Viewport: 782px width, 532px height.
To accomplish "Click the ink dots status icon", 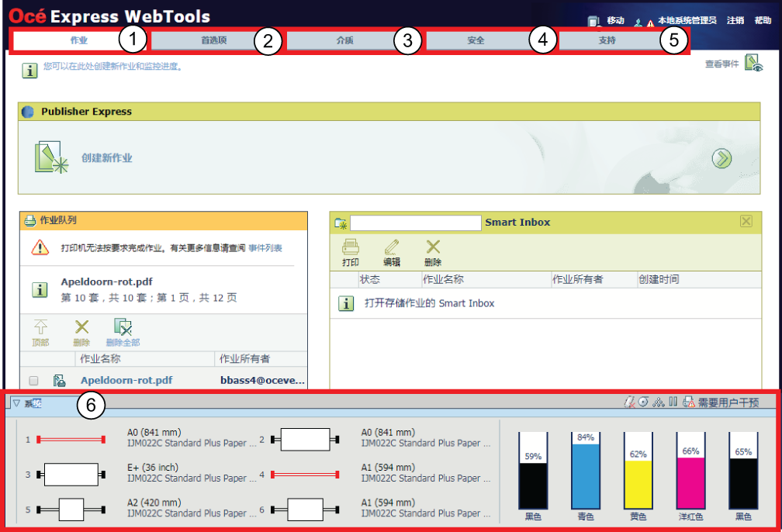I will [659, 402].
